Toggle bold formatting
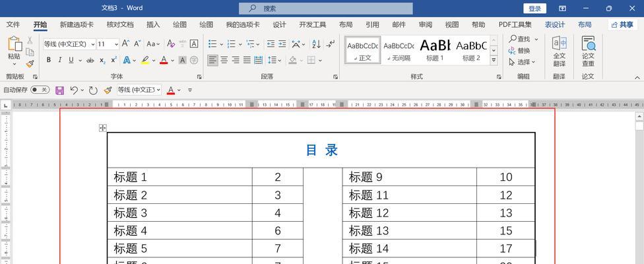The height and width of the screenshot is (264, 644). (x=48, y=60)
